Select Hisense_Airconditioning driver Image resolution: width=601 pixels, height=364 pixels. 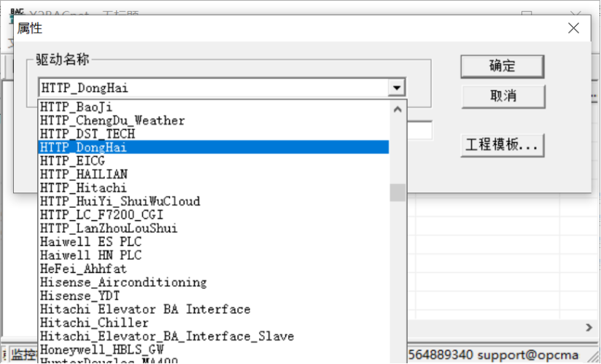(214, 282)
